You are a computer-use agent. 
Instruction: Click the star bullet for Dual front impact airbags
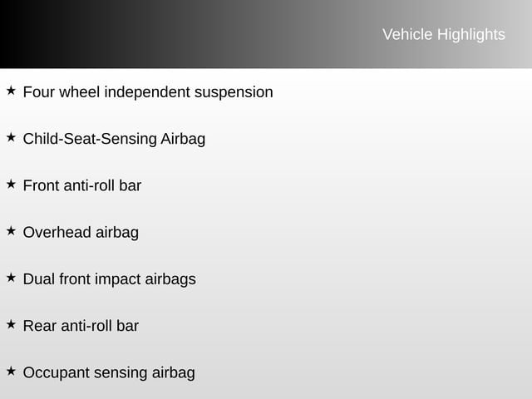pyautogui.click(x=10, y=277)
